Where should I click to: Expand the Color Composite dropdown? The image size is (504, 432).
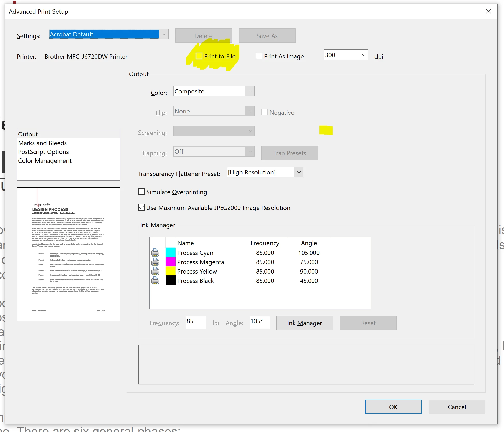coord(250,91)
